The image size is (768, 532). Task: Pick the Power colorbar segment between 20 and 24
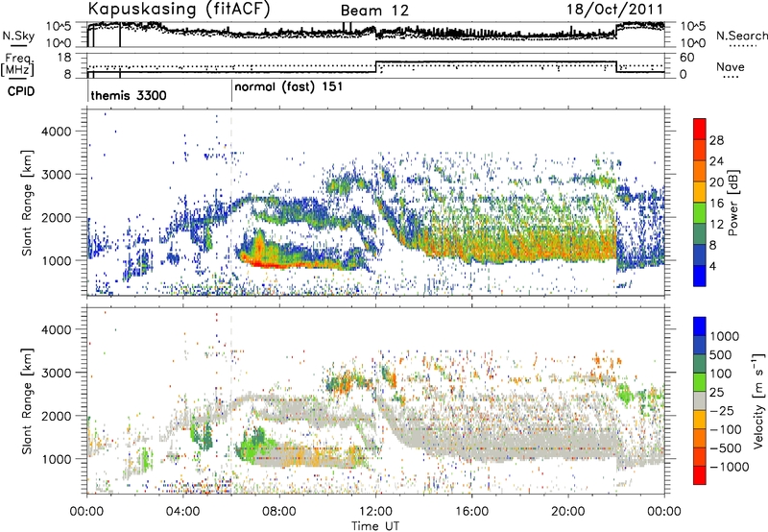click(700, 171)
